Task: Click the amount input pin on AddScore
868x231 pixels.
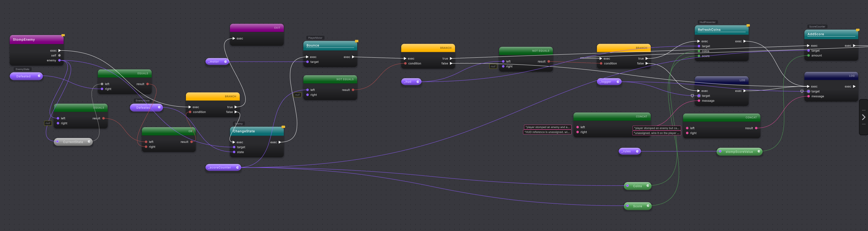Action: (808, 55)
